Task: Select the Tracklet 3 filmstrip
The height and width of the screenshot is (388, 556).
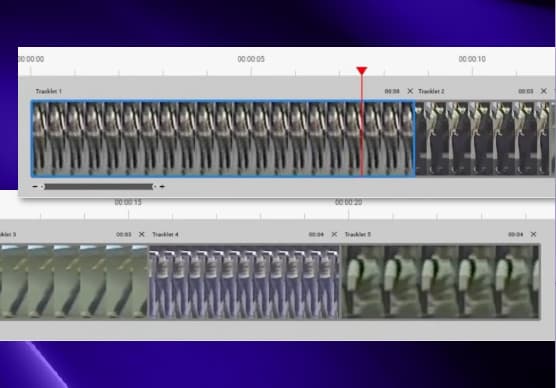Action: pyautogui.click(x=74, y=282)
